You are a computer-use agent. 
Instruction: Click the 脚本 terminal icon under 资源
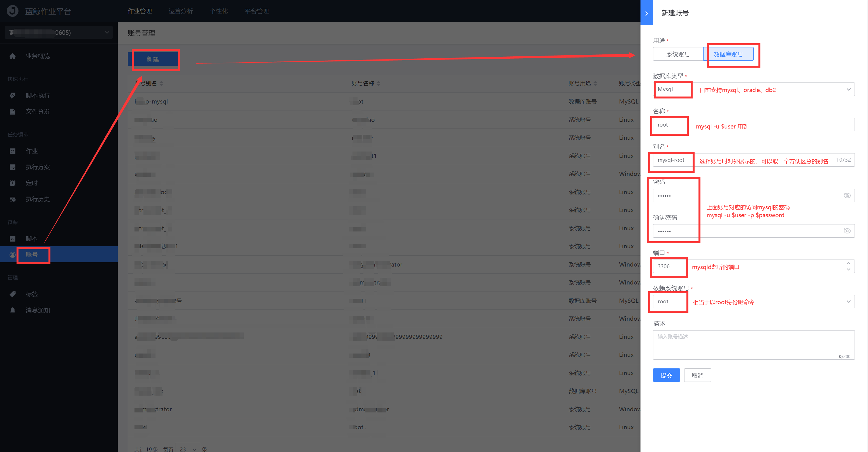pyautogui.click(x=12, y=239)
